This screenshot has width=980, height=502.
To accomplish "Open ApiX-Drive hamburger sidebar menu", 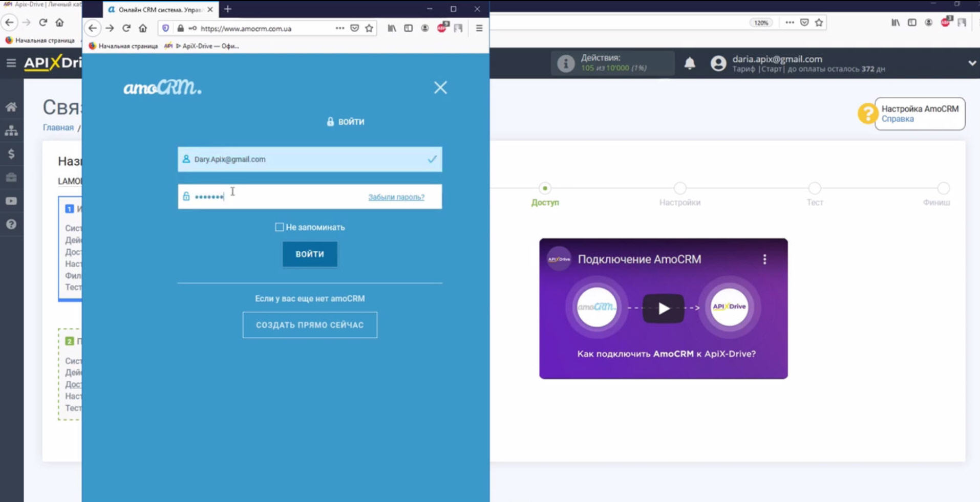I will click(11, 63).
